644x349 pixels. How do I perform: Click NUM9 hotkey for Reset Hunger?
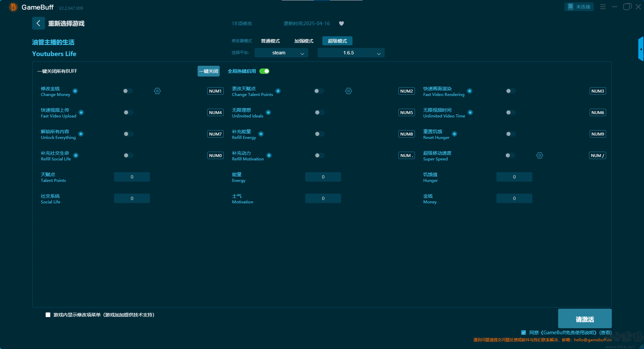[x=598, y=134]
